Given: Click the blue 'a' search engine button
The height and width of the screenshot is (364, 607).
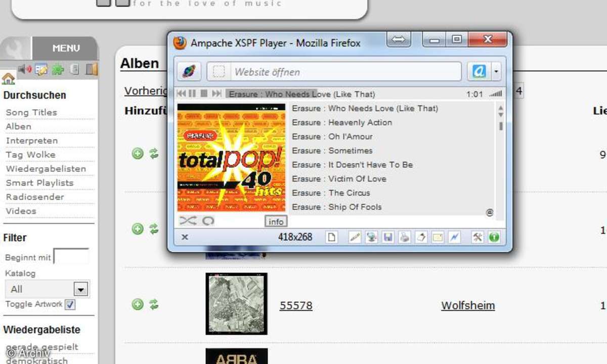Looking at the screenshot, I should click(479, 72).
